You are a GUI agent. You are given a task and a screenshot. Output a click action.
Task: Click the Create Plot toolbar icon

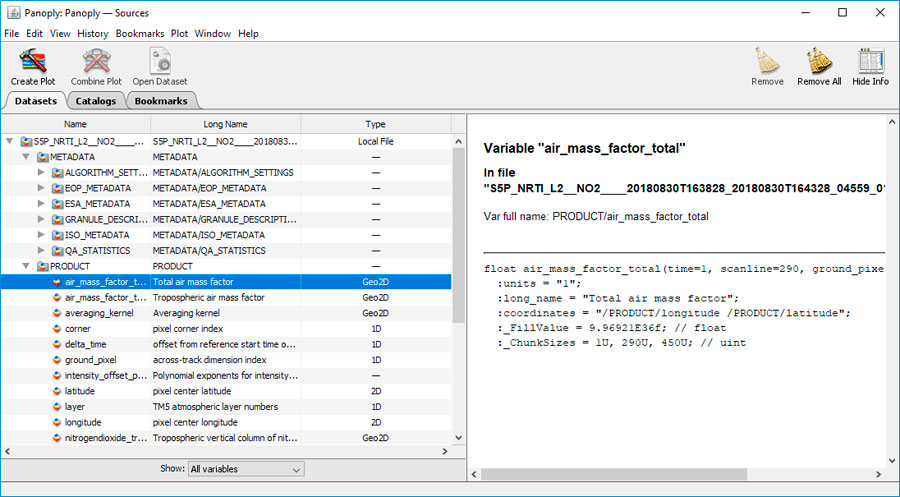pos(32,61)
